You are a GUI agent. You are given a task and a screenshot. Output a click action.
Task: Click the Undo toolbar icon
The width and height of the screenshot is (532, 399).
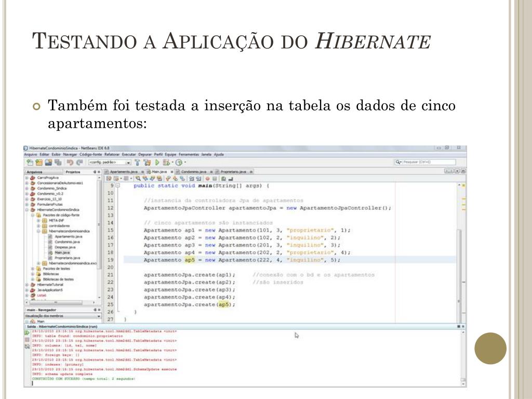click(70, 162)
